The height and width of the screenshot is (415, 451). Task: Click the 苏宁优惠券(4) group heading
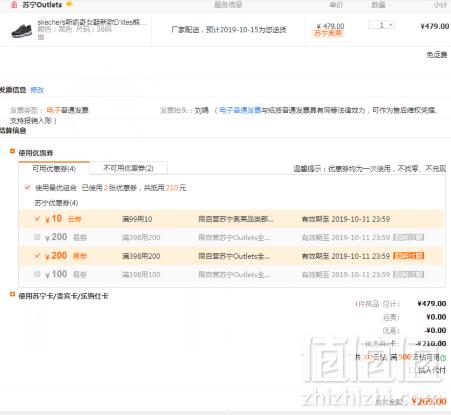(56, 203)
